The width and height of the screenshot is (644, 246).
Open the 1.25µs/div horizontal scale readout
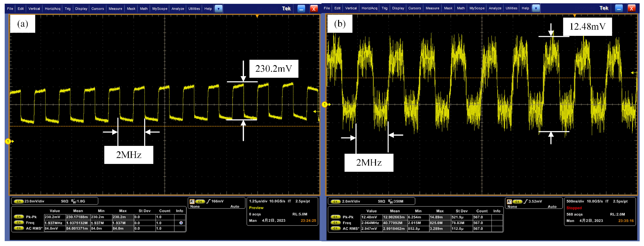click(x=258, y=201)
